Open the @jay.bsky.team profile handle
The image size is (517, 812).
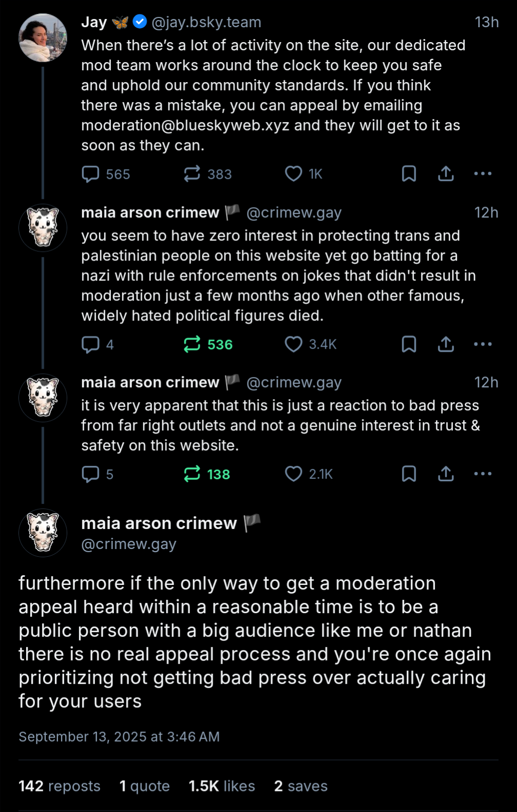tap(206, 22)
